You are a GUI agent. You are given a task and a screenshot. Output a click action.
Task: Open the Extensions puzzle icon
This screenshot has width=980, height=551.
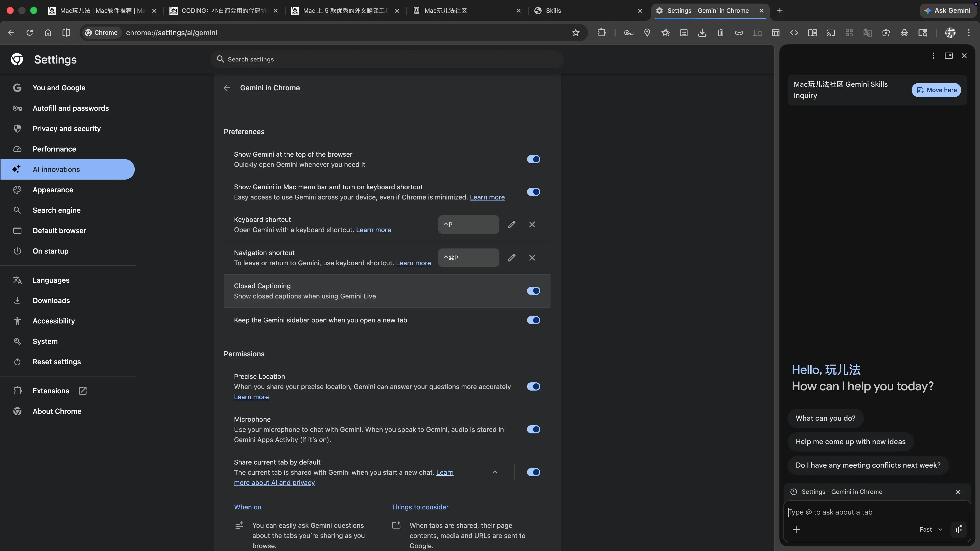click(601, 33)
